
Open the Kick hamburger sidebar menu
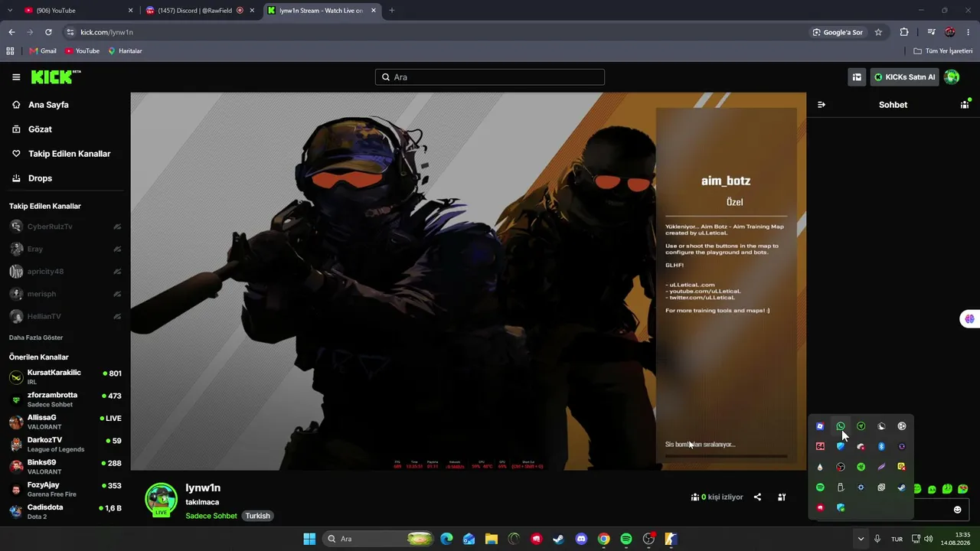point(16,77)
